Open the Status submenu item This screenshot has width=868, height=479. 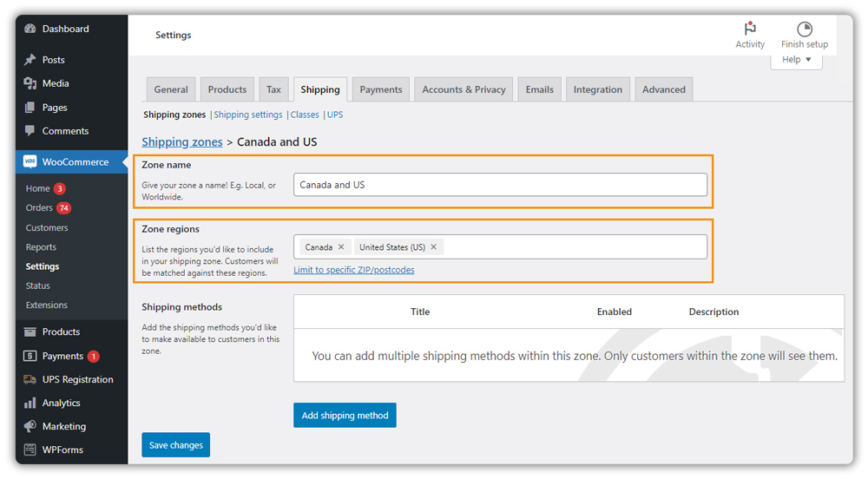[x=37, y=286]
